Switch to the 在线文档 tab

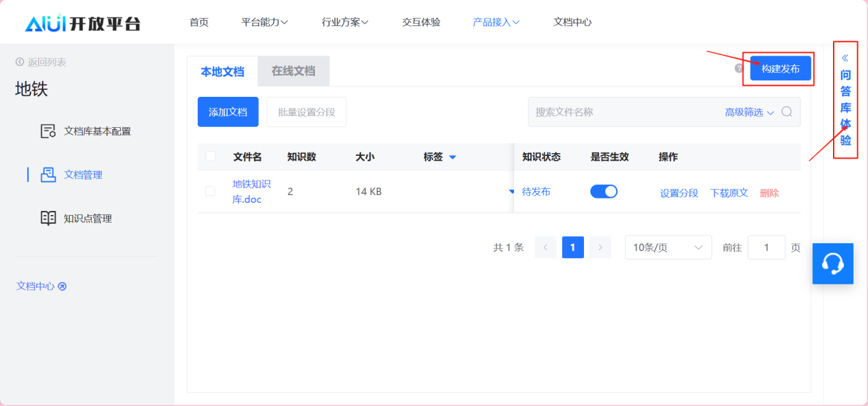click(293, 71)
